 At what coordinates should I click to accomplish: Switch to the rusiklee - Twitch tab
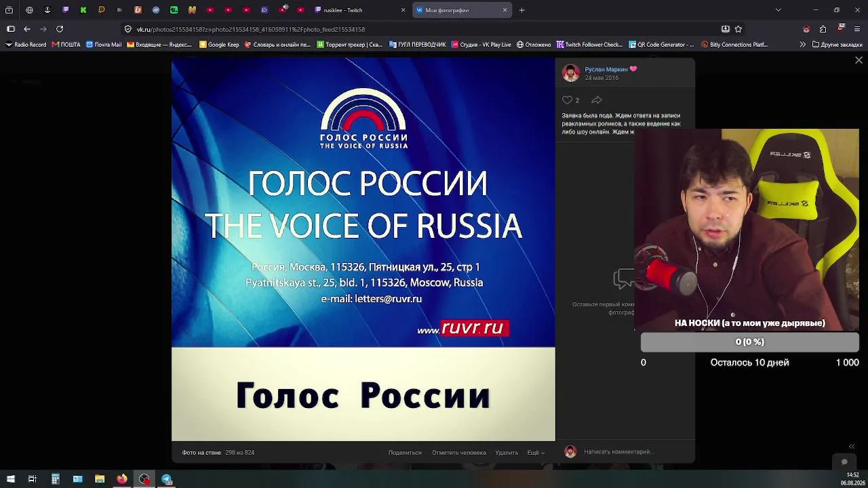[361, 10]
